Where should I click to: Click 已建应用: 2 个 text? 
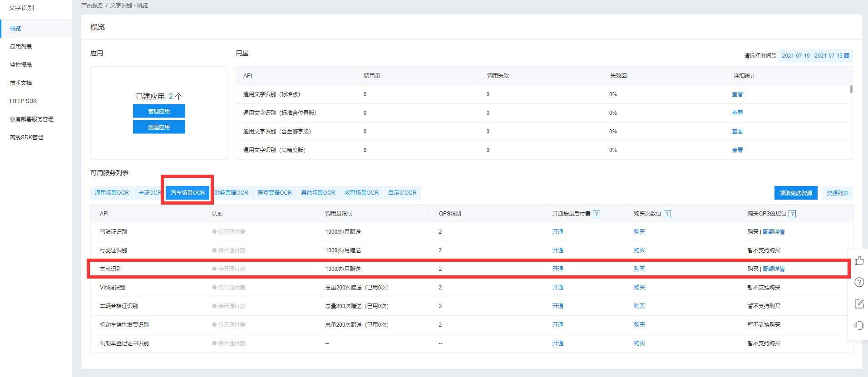tap(159, 96)
